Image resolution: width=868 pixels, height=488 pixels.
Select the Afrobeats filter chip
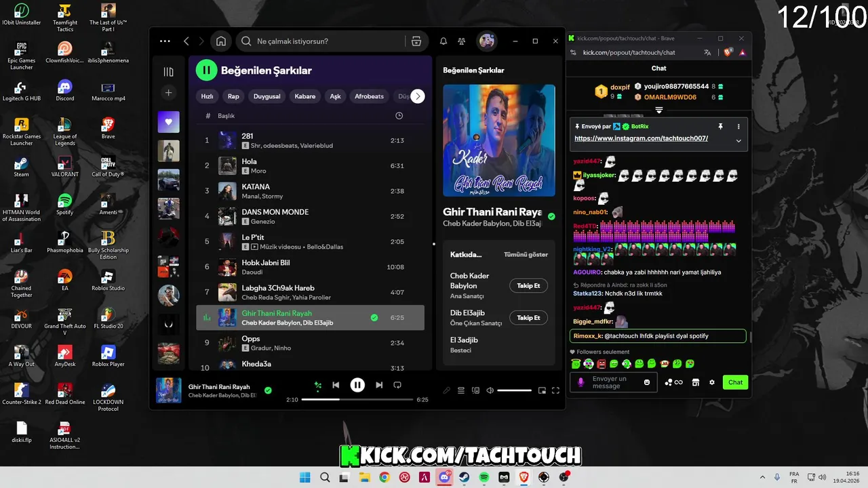tap(369, 96)
